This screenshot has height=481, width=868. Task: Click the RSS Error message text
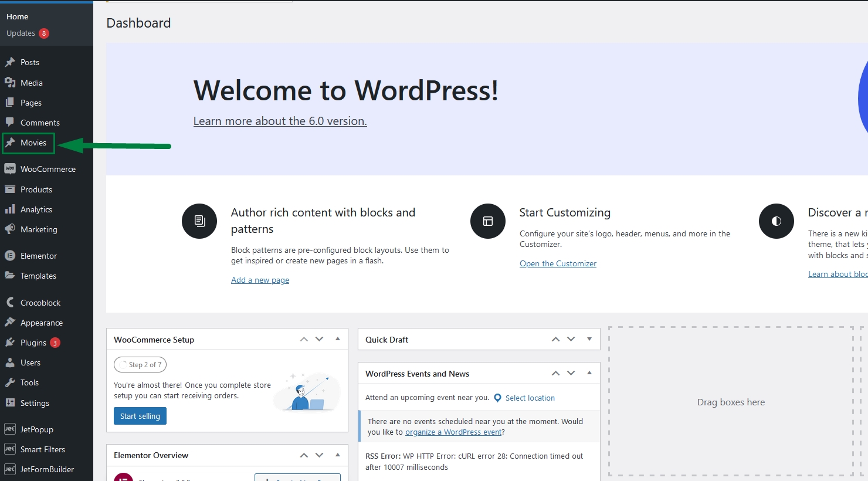(474, 462)
